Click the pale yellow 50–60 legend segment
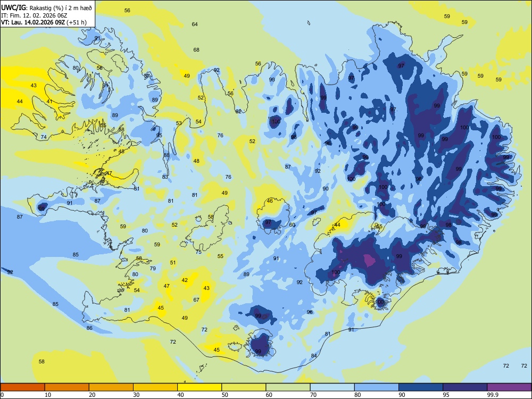The image size is (532, 399). click(244, 387)
